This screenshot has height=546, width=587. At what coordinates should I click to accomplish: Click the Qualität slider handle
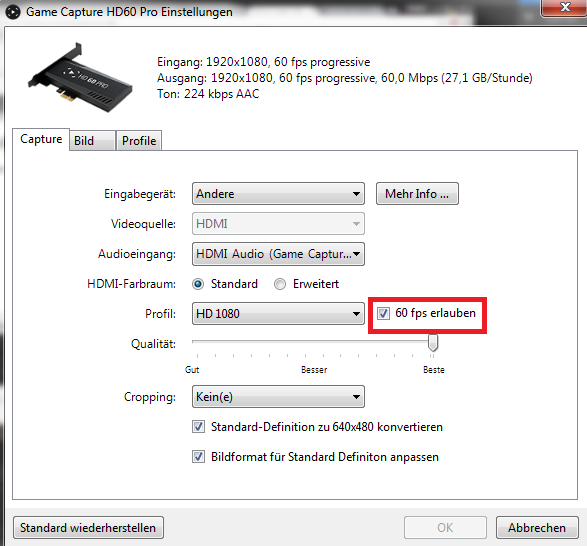click(433, 343)
